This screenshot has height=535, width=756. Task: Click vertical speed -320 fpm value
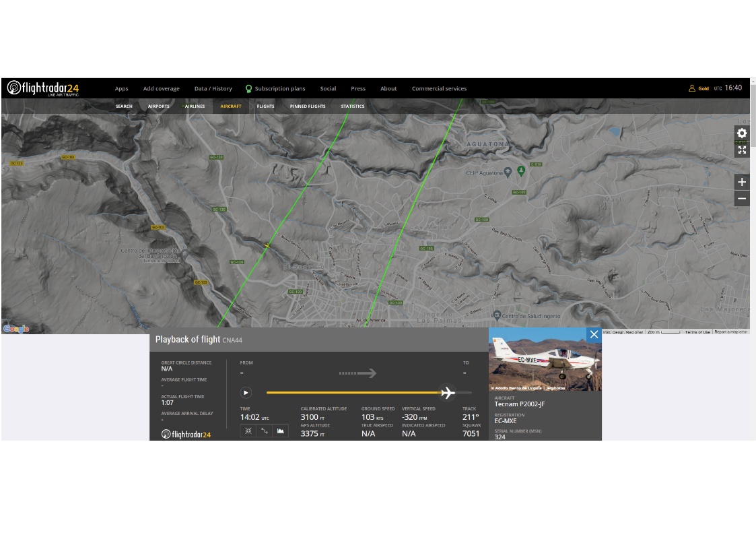click(x=415, y=417)
